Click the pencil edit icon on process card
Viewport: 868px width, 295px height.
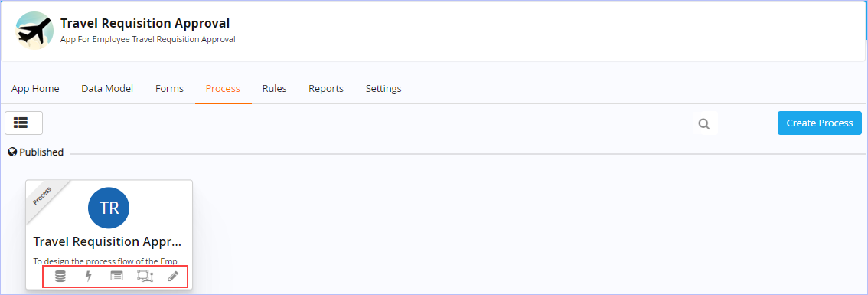point(173,276)
